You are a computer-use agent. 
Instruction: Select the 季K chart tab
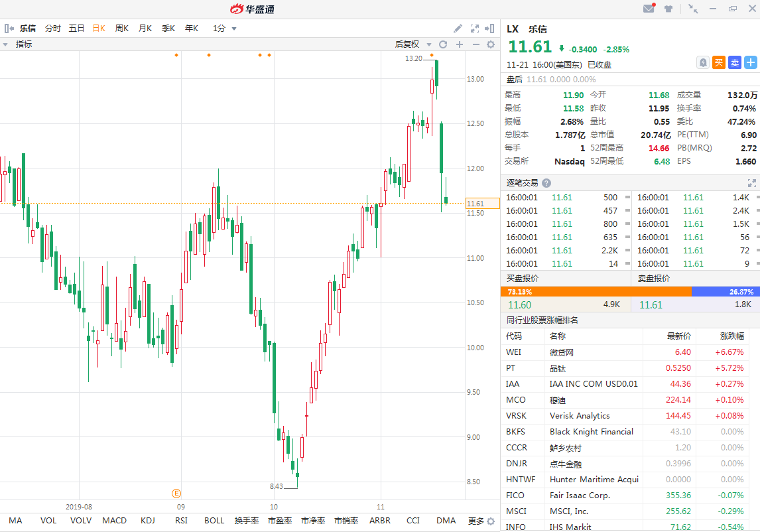(168, 29)
